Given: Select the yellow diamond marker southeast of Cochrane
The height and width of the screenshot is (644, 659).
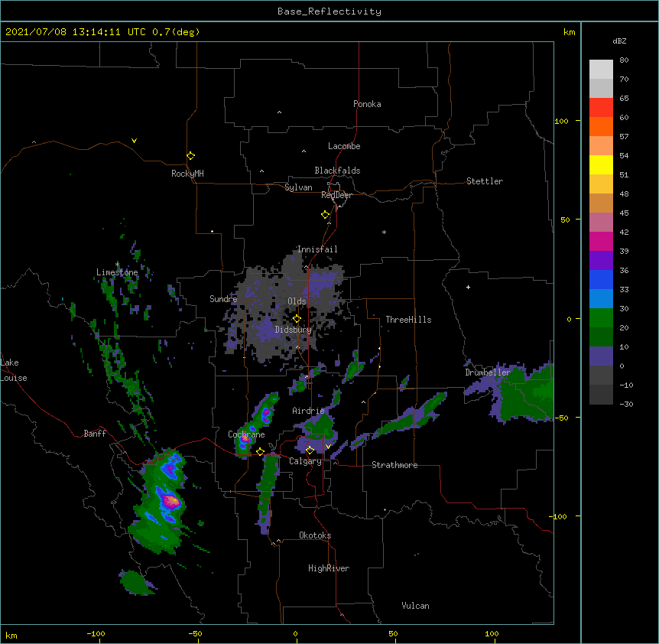Looking at the screenshot, I should (x=260, y=451).
